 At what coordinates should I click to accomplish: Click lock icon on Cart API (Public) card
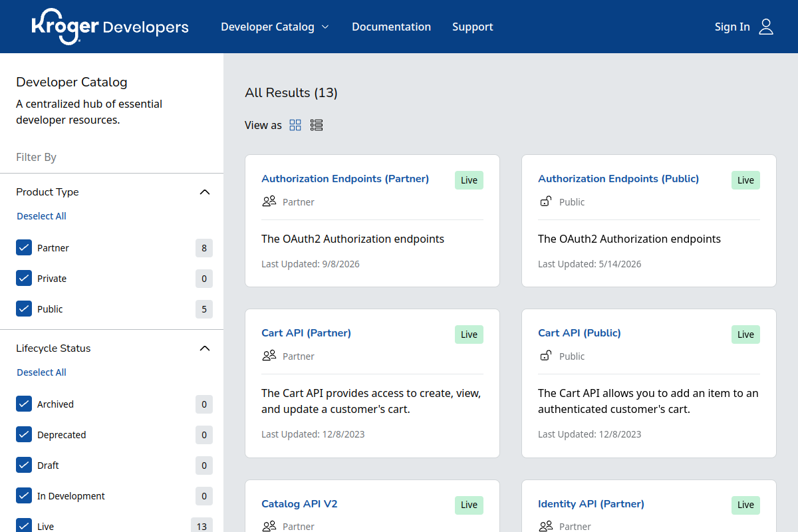545,356
